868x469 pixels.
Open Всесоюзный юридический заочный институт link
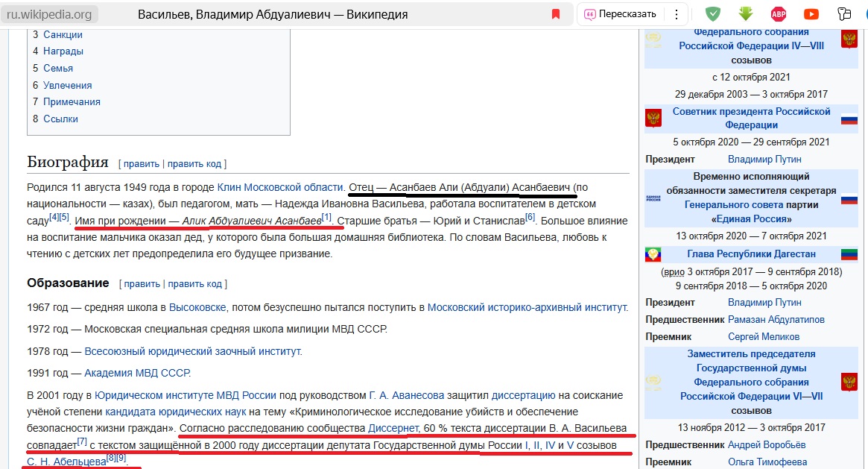tap(193, 352)
